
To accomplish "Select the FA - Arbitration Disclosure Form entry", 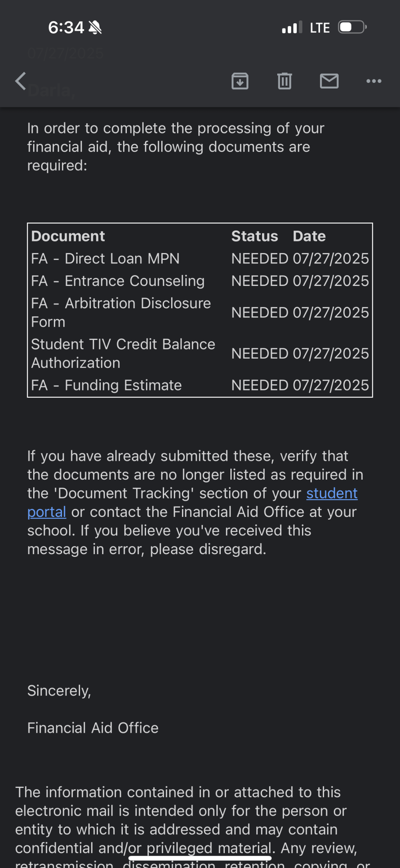I will tap(200, 313).
